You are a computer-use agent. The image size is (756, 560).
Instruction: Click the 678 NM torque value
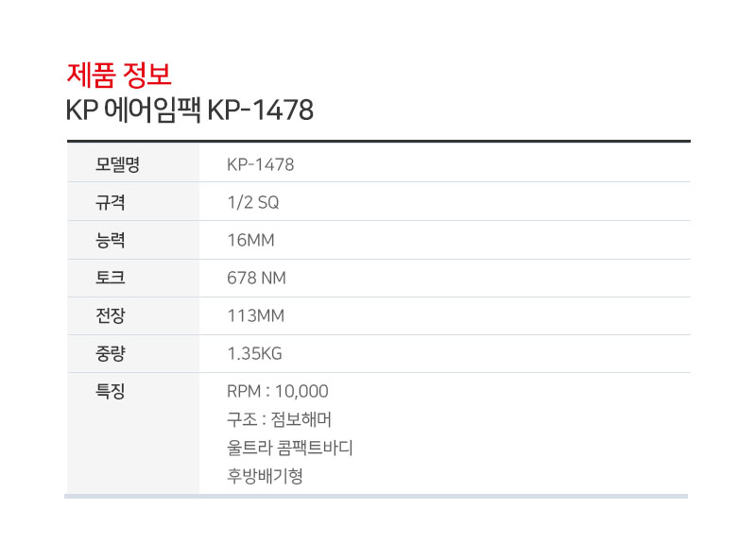(x=256, y=278)
